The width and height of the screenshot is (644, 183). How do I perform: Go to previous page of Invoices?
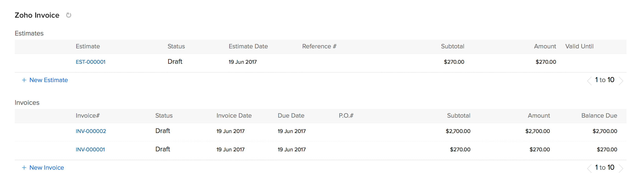[x=589, y=168]
